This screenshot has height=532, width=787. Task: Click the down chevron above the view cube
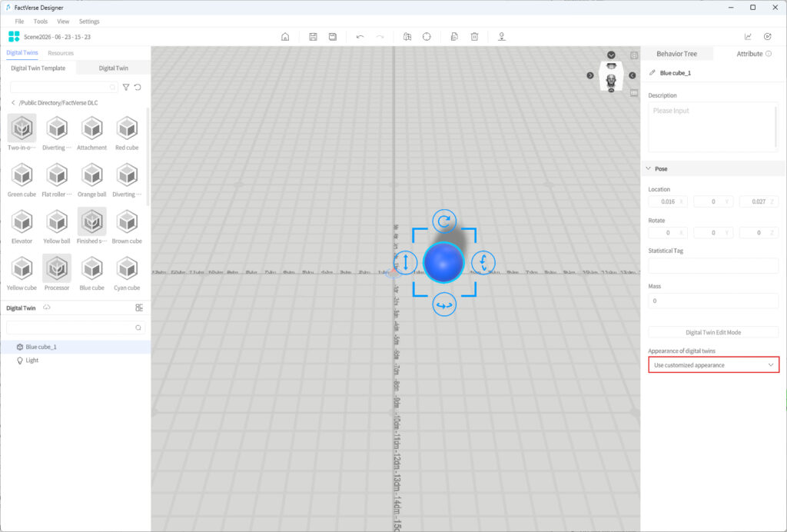[611, 55]
